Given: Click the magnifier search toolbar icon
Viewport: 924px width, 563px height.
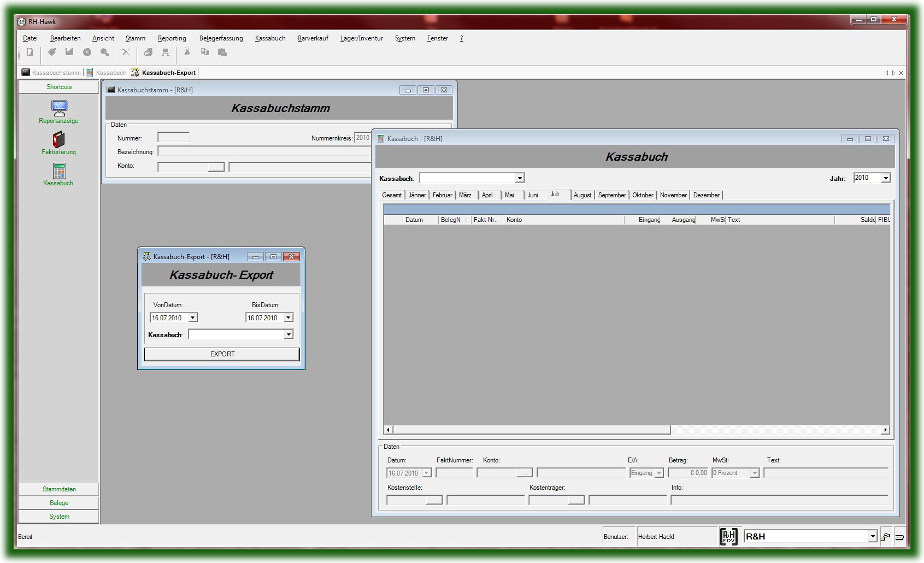Looking at the screenshot, I should 104,52.
